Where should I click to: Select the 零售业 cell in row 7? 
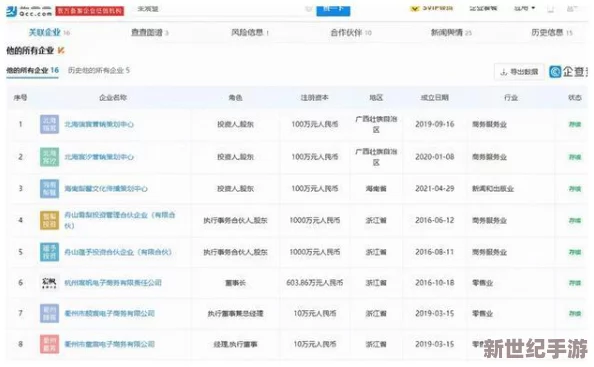pyautogui.click(x=482, y=313)
